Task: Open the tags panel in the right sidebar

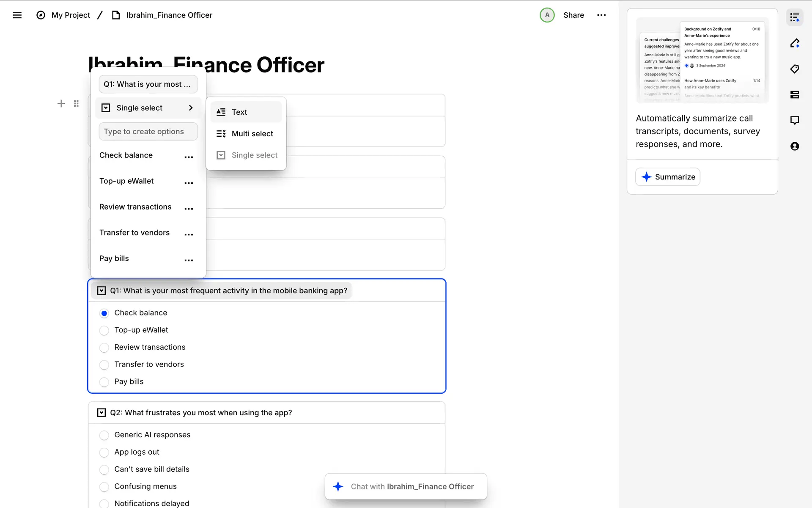Action: click(x=795, y=69)
